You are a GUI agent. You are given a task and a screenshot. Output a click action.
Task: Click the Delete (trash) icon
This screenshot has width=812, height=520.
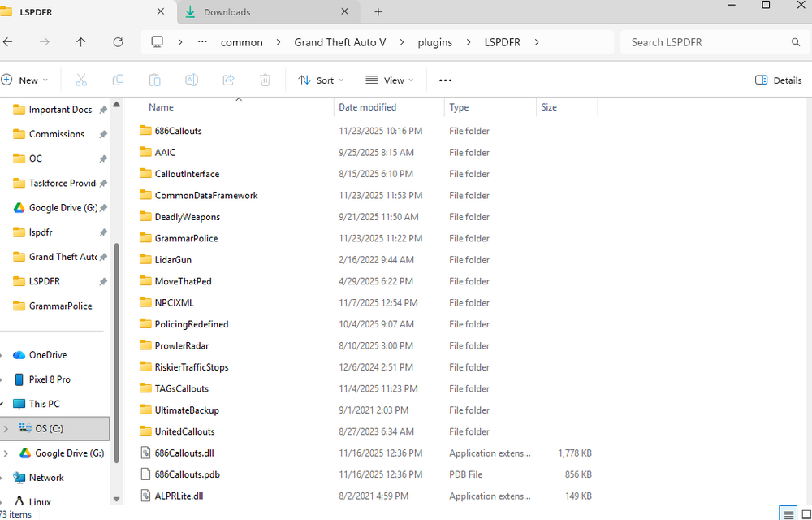tap(265, 80)
